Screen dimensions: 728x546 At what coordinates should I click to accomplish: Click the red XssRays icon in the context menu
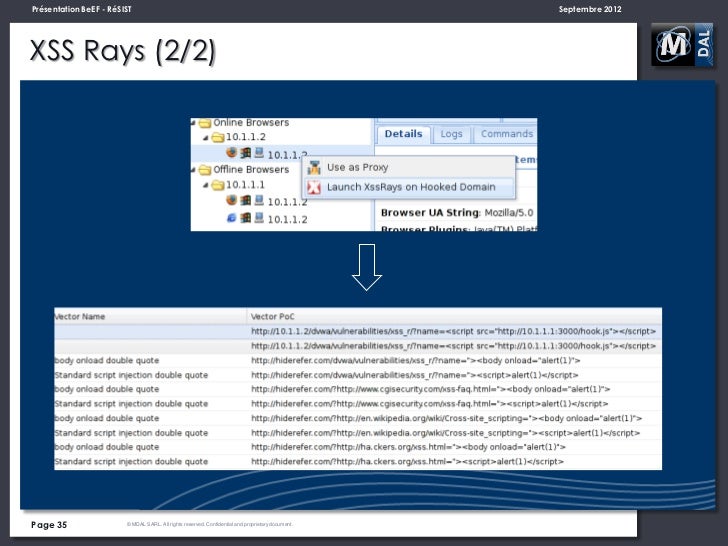click(x=314, y=187)
